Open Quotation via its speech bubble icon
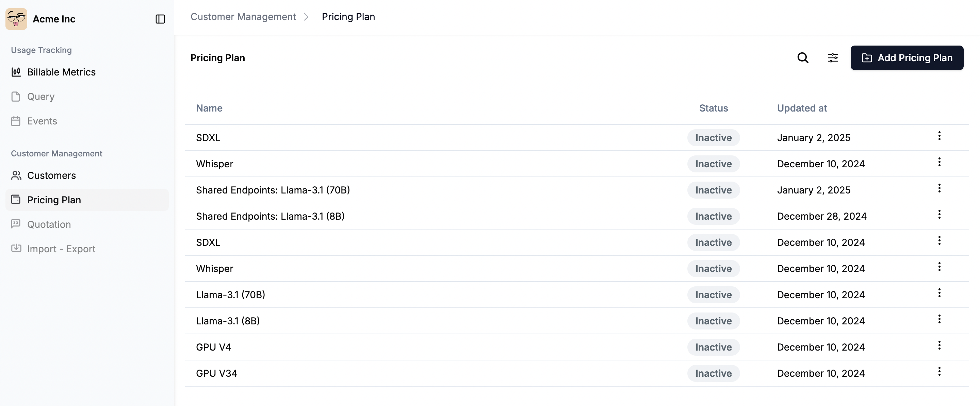Screen dimensions: 980x406 pos(16,224)
